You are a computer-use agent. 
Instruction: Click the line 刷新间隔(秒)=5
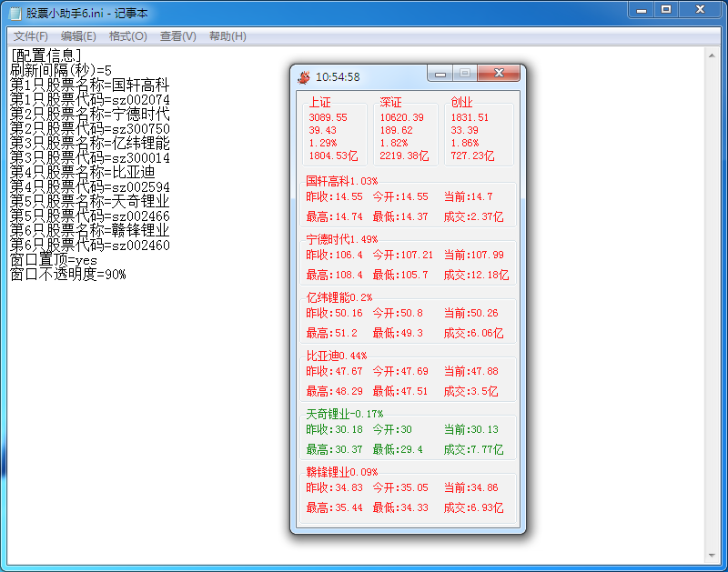pos(61,71)
